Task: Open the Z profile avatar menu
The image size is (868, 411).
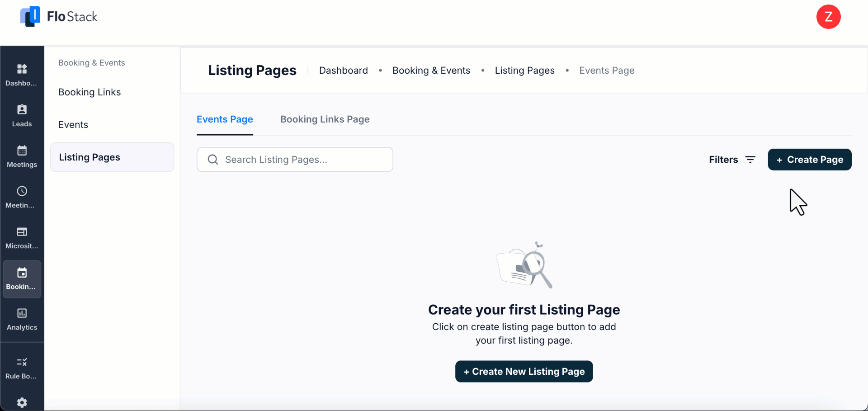Action: coord(828,17)
